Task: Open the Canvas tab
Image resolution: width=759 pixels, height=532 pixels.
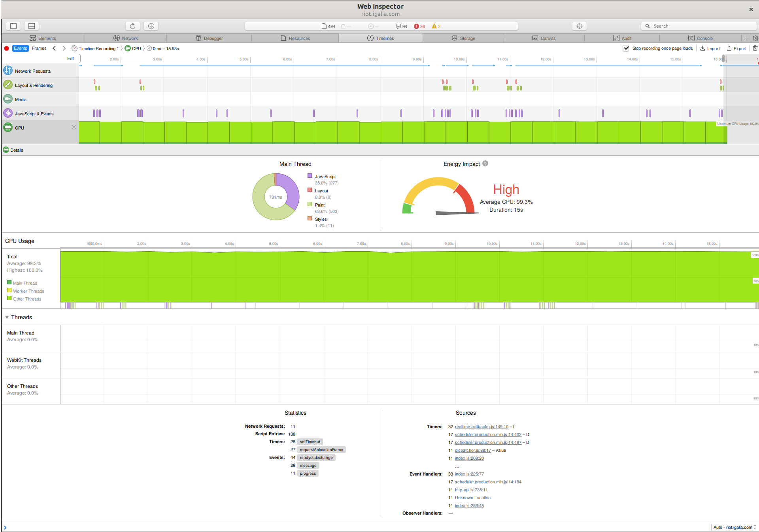Action: [544, 38]
